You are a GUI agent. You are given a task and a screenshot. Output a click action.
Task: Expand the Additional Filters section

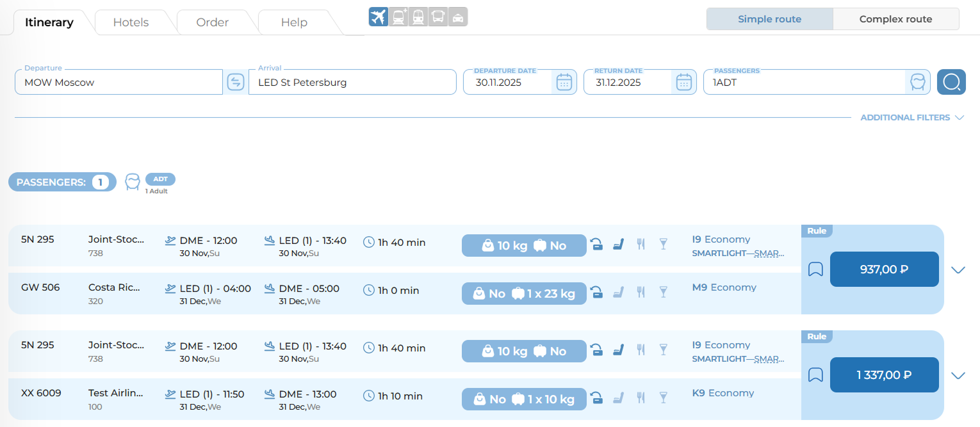pyautogui.click(x=912, y=118)
